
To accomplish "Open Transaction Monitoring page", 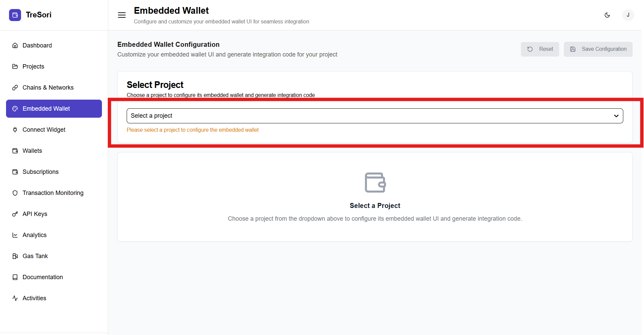I will [53, 193].
